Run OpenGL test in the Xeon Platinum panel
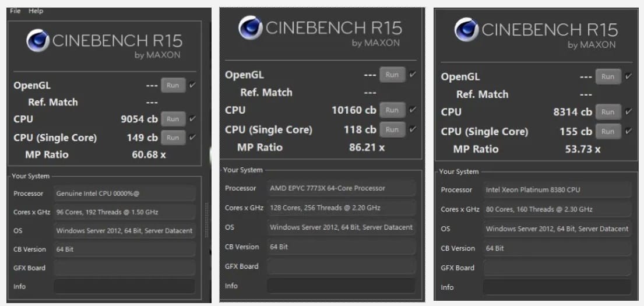 pyautogui.click(x=607, y=76)
